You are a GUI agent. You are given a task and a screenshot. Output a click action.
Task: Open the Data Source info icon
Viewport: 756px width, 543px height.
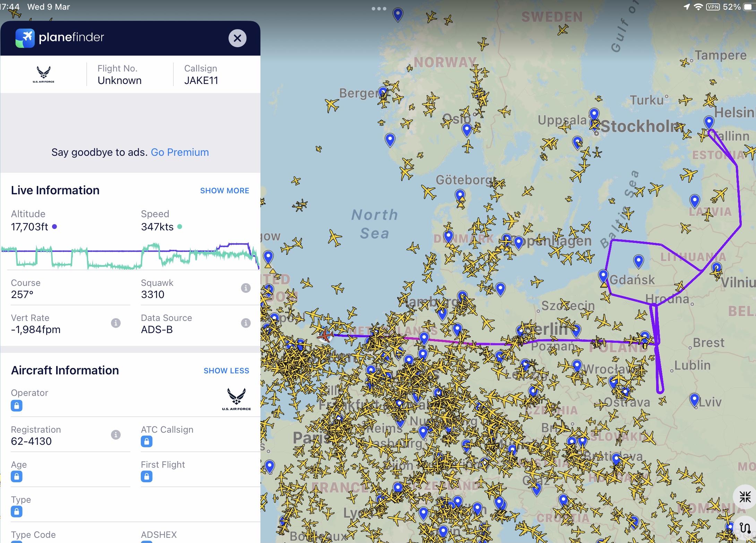[246, 323]
